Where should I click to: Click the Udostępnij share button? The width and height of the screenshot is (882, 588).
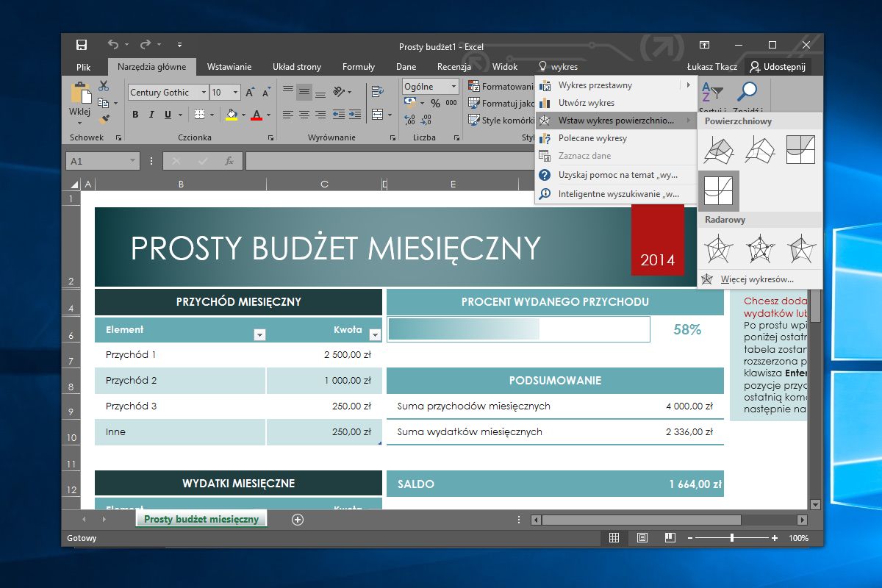click(x=777, y=67)
